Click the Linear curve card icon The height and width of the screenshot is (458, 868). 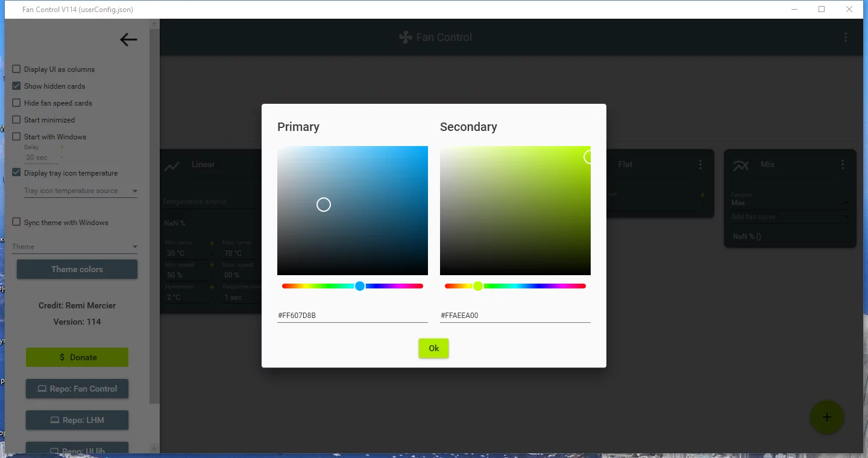[x=172, y=165]
